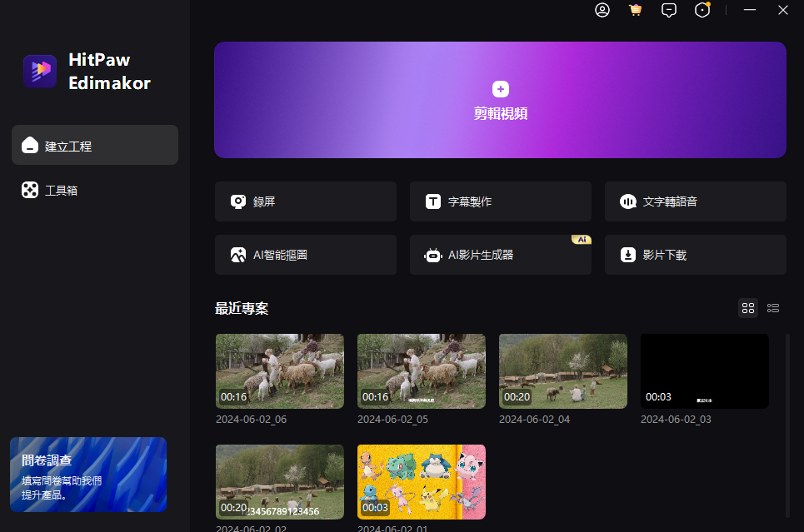Select the 建立工程 sidebar tab

tap(95, 145)
